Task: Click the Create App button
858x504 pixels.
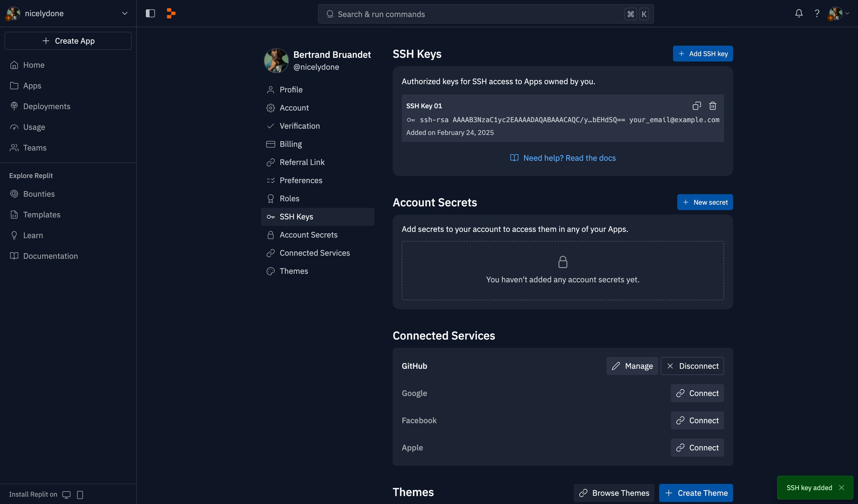Action: tap(68, 41)
